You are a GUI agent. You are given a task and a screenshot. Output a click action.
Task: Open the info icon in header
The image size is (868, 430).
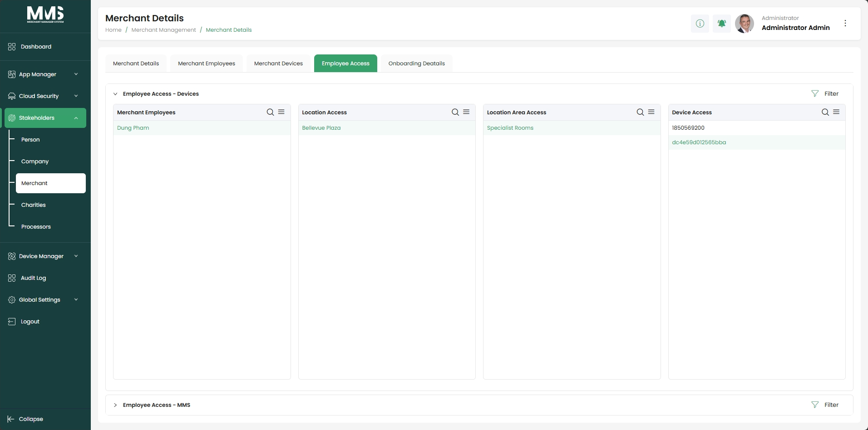700,24
